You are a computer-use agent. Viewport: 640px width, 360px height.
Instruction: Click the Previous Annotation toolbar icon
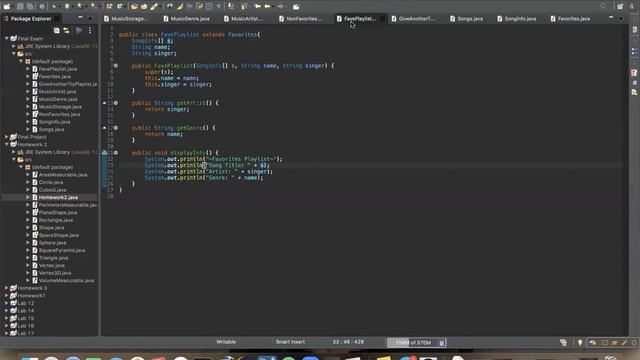pos(244,6)
